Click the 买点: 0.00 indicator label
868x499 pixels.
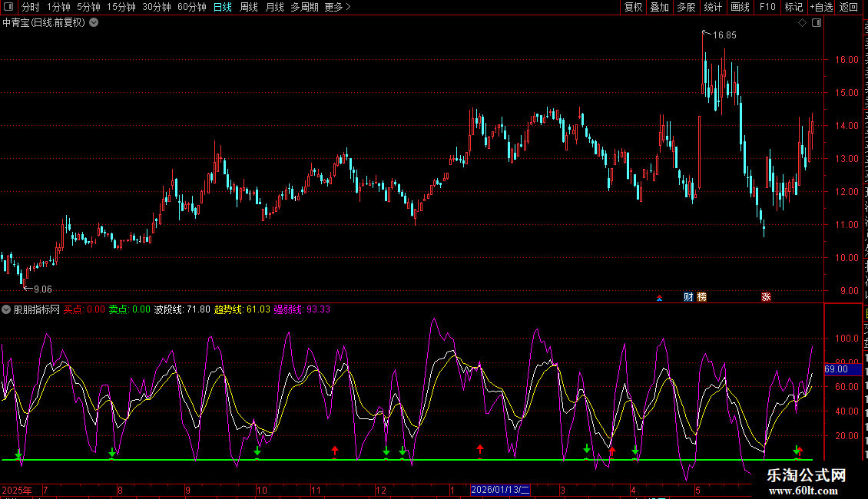click(84, 310)
